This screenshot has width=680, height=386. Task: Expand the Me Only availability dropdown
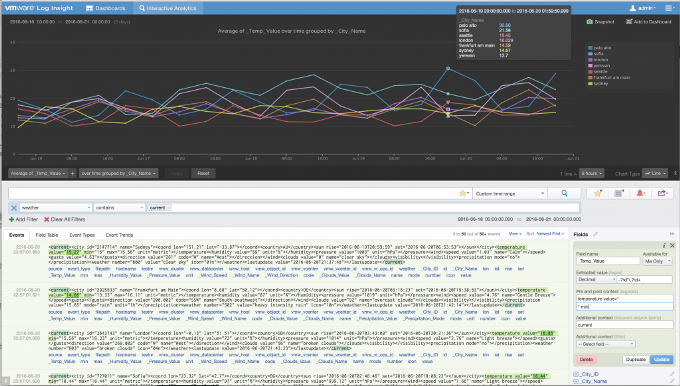(x=657, y=261)
